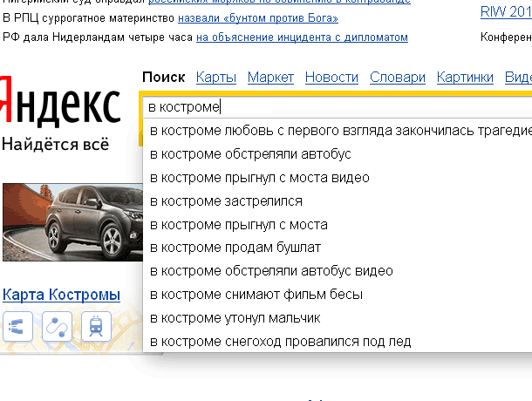Screen dimensions: 532x401
Task: Go to the Картинки tab
Action: point(465,78)
